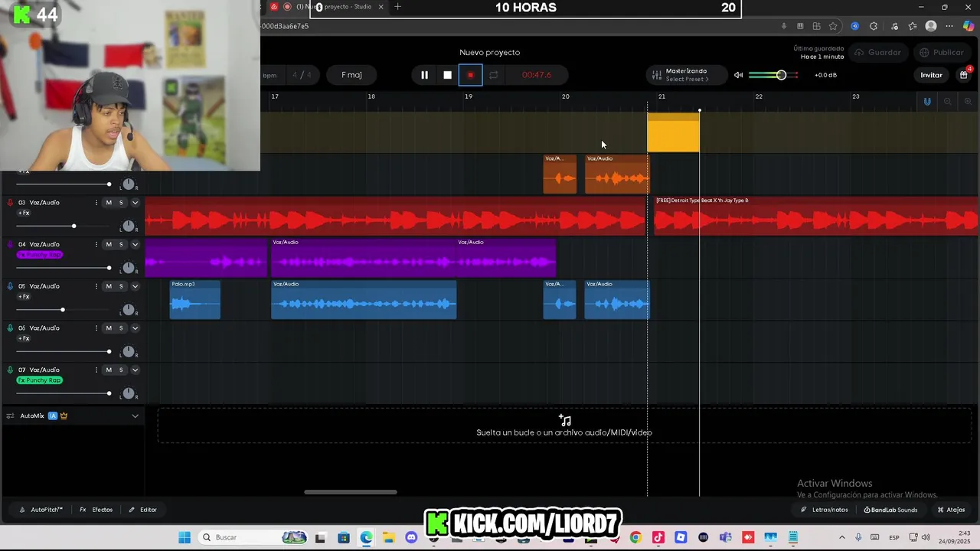The height and width of the screenshot is (551, 980).
Task: Click the green microphone icon on track 07
Action: pyautogui.click(x=10, y=370)
